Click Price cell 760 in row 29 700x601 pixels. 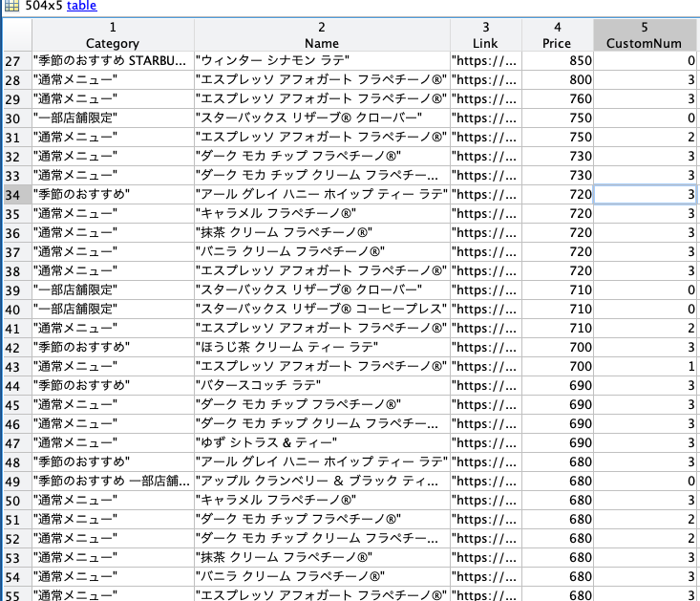[x=557, y=99]
